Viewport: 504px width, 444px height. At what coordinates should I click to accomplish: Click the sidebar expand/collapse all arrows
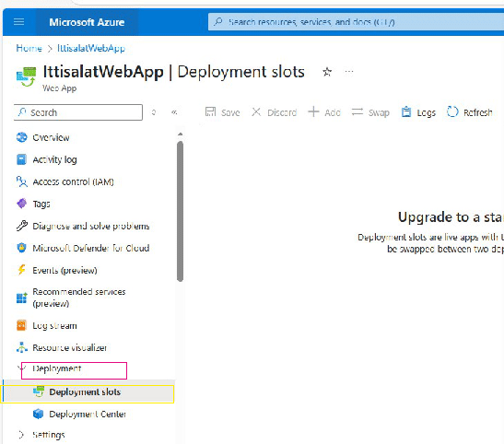[x=154, y=112]
